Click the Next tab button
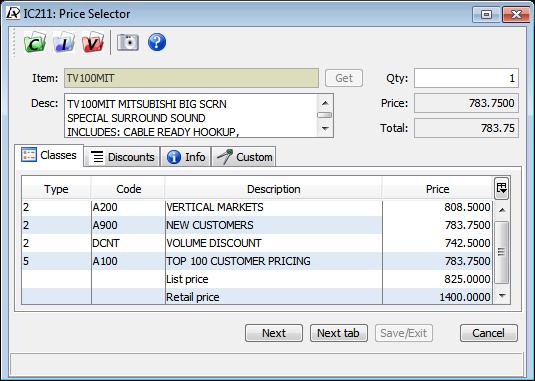This screenshot has width=535, height=381. pos(338,333)
